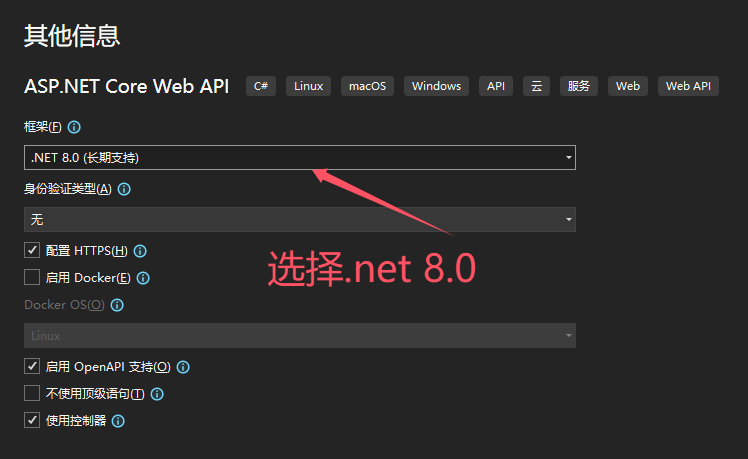The image size is (748, 459).
Task: Click the C# tag
Action: coord(261,86)
